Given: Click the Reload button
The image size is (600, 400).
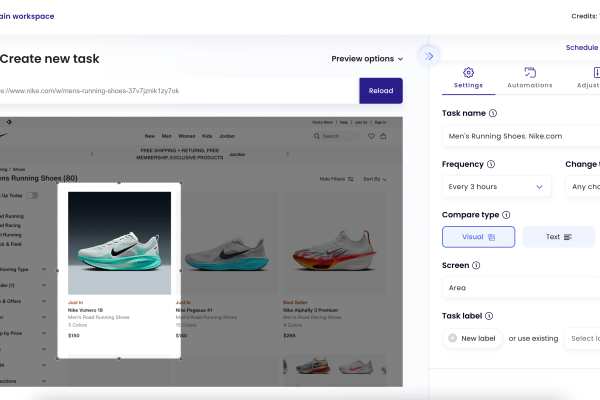Looking at the screenshot, I should point(381,91).
